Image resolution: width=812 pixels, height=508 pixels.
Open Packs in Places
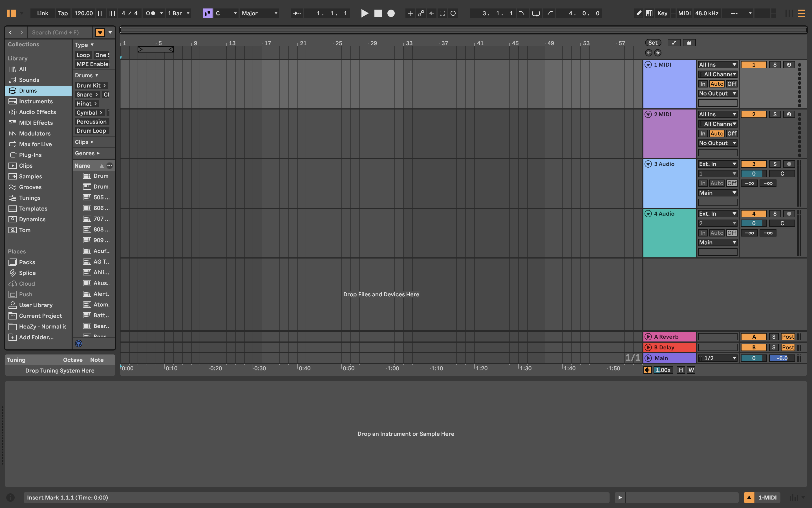38,262
